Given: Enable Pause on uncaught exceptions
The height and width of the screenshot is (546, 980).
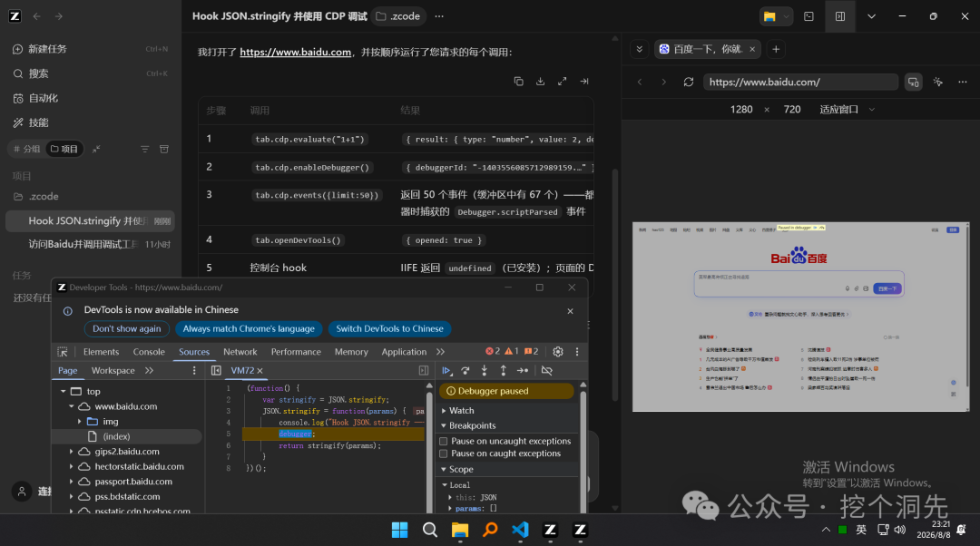Looking at the screenshot, I should pos(443,441).
